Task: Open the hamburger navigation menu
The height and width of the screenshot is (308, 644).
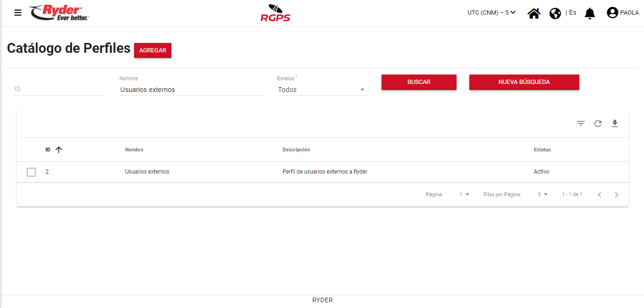Action: 18,13
